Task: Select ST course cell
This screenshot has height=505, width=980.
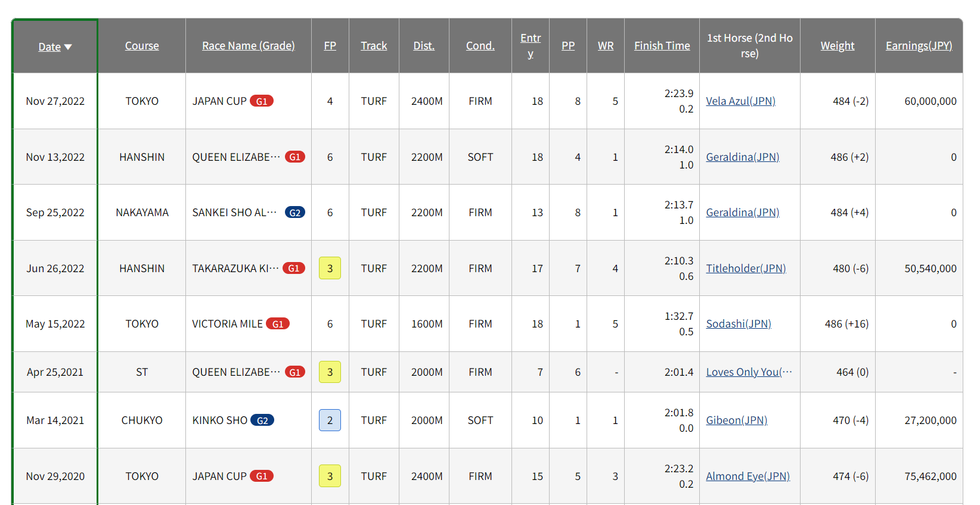Action: click(142, 372)
